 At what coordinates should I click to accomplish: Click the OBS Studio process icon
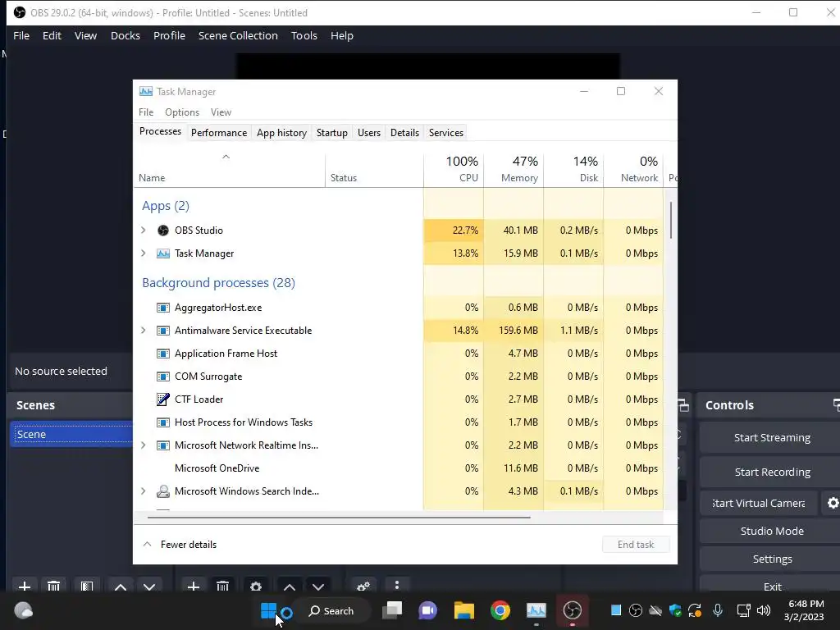point(163,231)
